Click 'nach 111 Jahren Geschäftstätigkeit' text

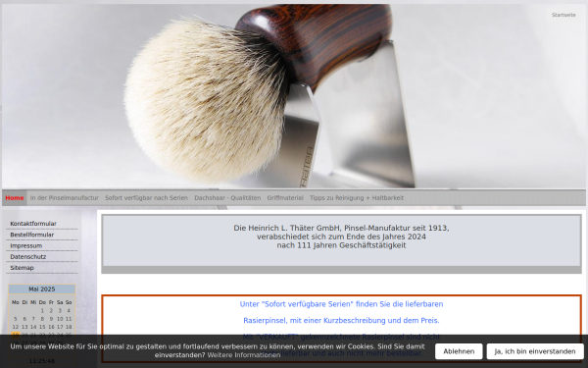[341, 245]
